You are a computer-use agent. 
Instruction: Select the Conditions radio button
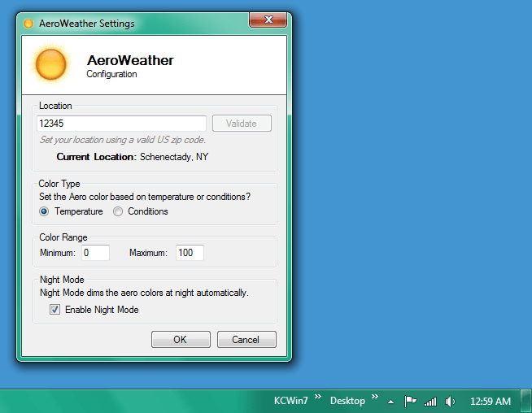118,211
